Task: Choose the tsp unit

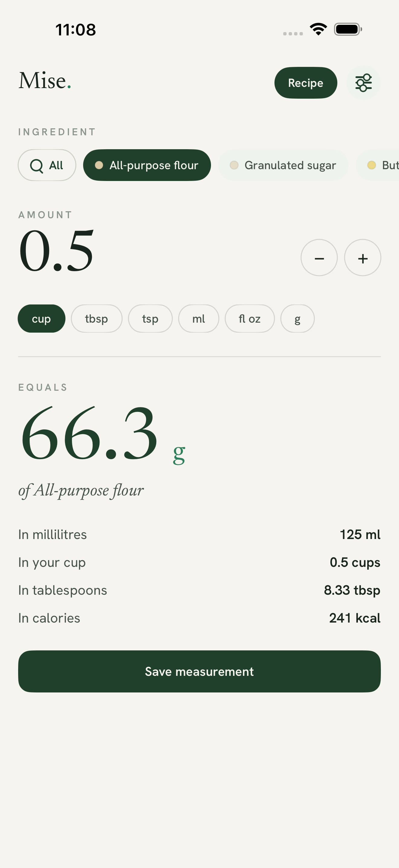Action: [151, 318]
